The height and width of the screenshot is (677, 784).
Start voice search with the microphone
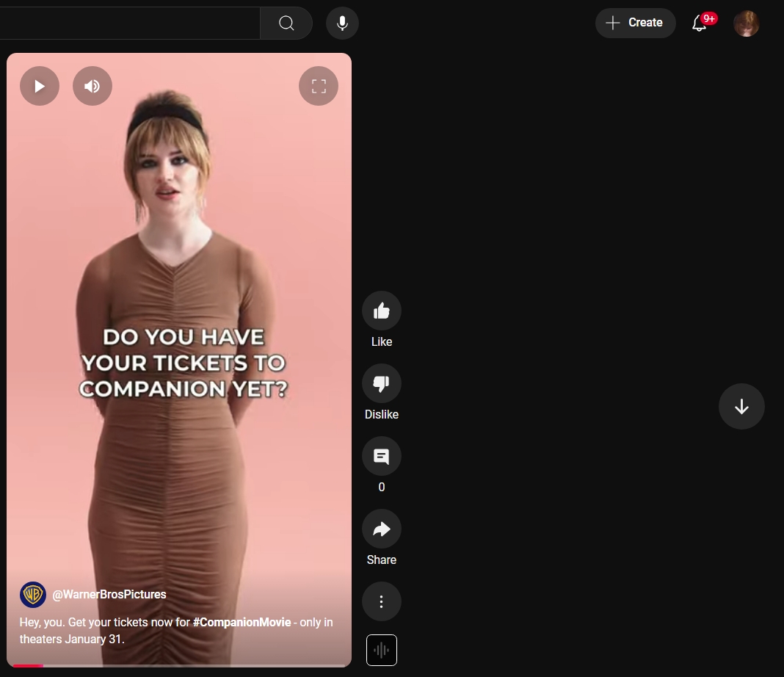click(343, 23)
